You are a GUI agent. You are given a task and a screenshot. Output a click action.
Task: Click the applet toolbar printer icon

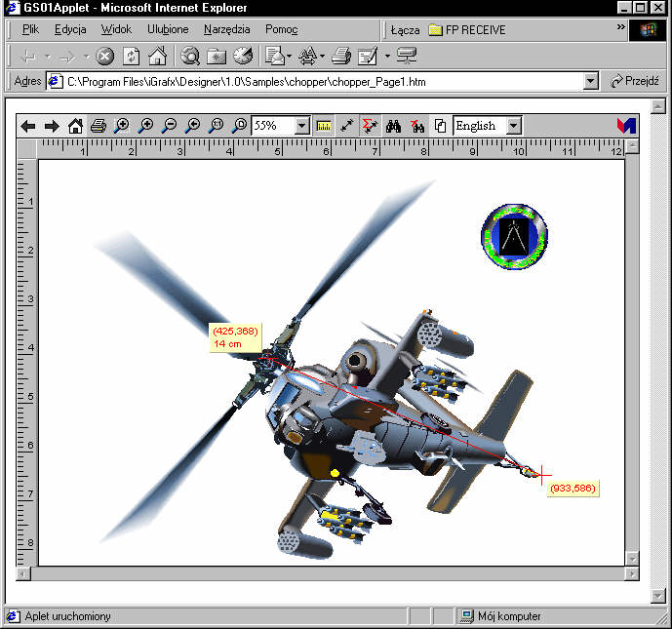pyautogui.click(x=99, y=126)
